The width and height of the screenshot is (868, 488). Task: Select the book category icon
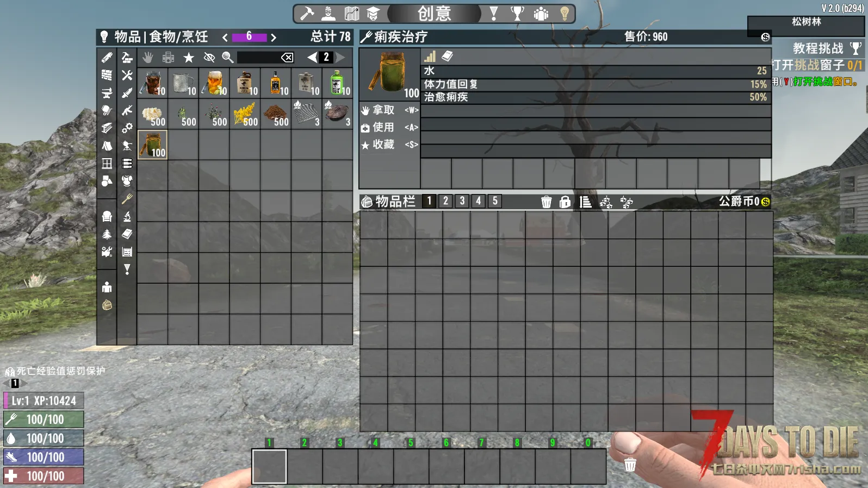click(x=127, y=234)
